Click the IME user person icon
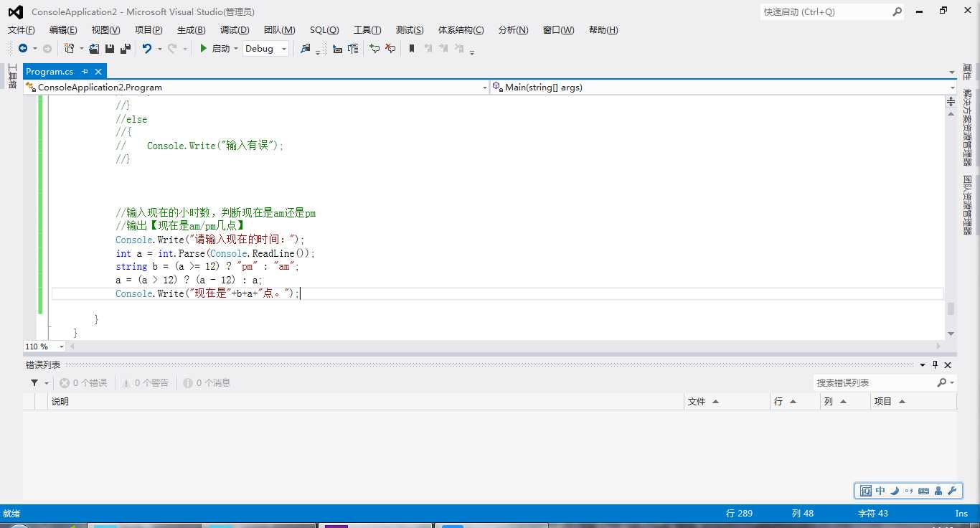980x528 pixels. (x=938, y=491)
